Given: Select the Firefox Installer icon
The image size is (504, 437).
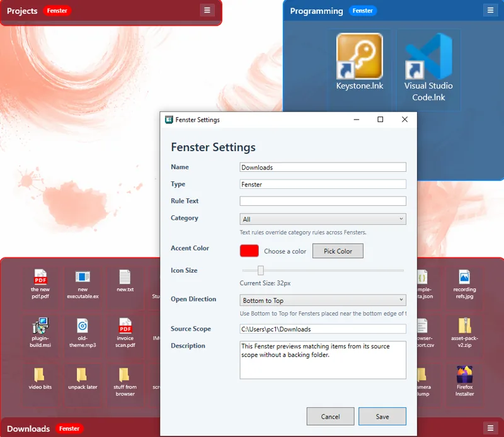Looking at the screenshot, I should pos(464,379).
